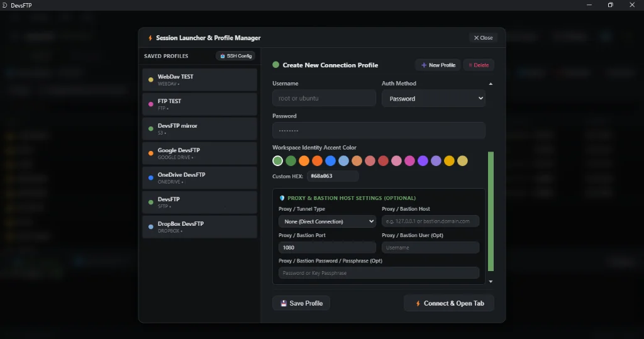
Task: Choose the OneDrive DevsFTP profile
Action: pyautogui.click(x=199, y=178)
